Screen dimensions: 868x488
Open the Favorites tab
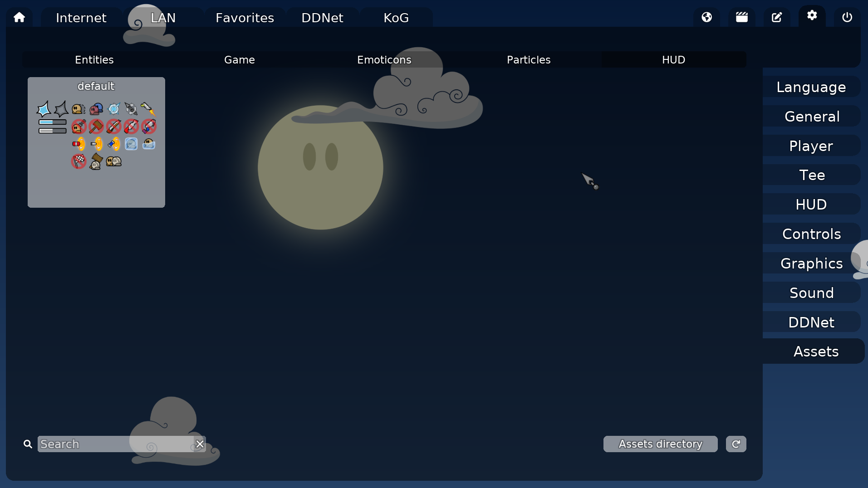[x=245, y=17]
